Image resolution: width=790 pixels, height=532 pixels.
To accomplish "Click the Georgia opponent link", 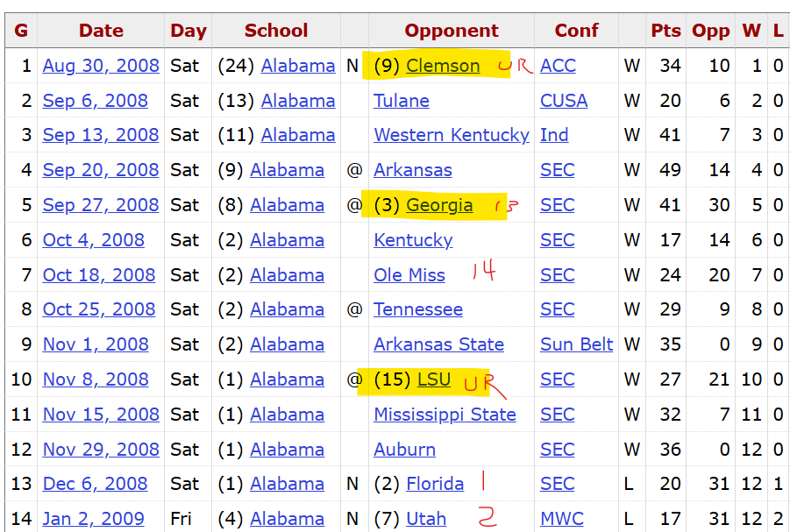I will click(x=439, y=205).
